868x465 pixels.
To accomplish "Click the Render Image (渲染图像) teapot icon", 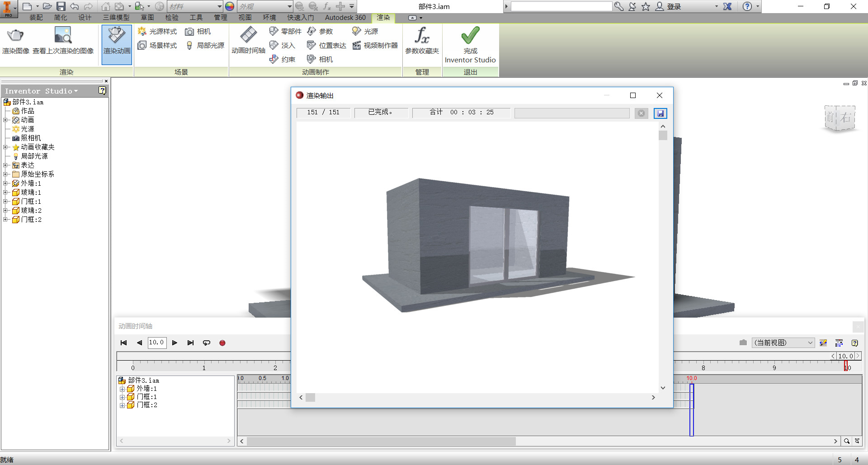I will click(x=16, y=36).
